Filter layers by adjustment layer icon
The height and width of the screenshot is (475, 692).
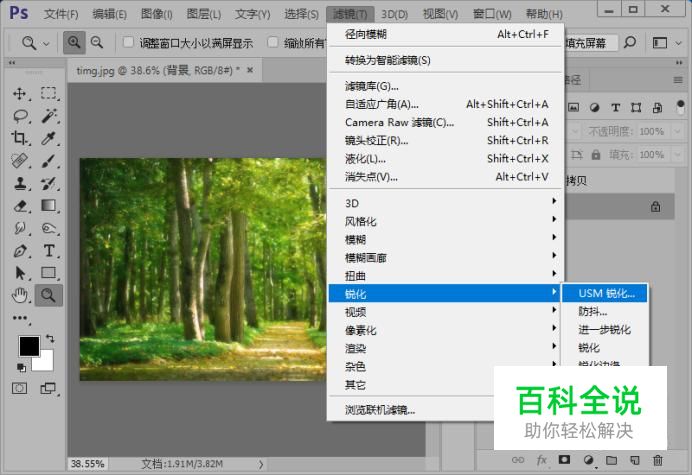[594, 107]
